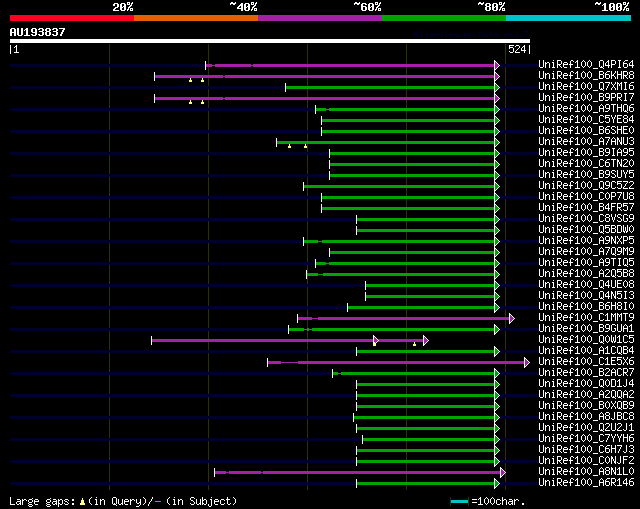Click the UniRef100_A7ANU3 label

(586, 141)
